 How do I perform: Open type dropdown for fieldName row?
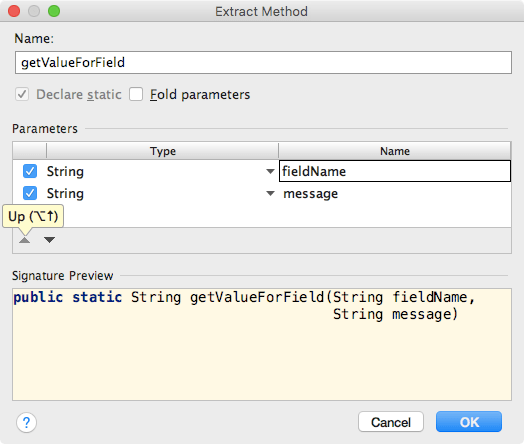[270, 172]
